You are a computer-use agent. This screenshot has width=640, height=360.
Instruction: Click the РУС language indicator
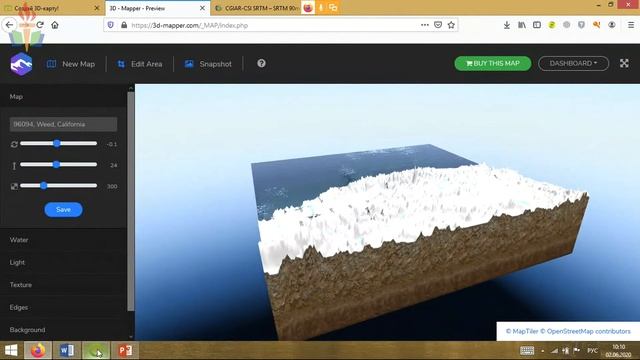coord(593,350)
